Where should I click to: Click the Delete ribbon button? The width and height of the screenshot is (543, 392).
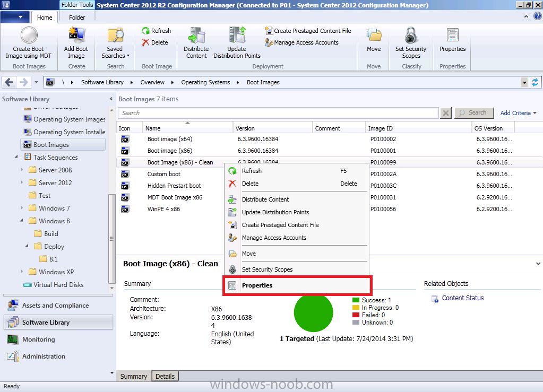(x=155, y=42)
